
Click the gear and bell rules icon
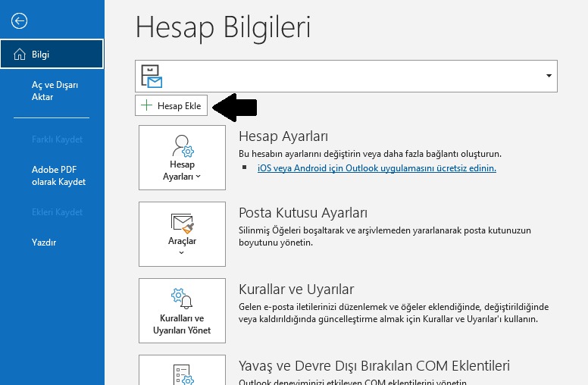click(x=182, y=299)
